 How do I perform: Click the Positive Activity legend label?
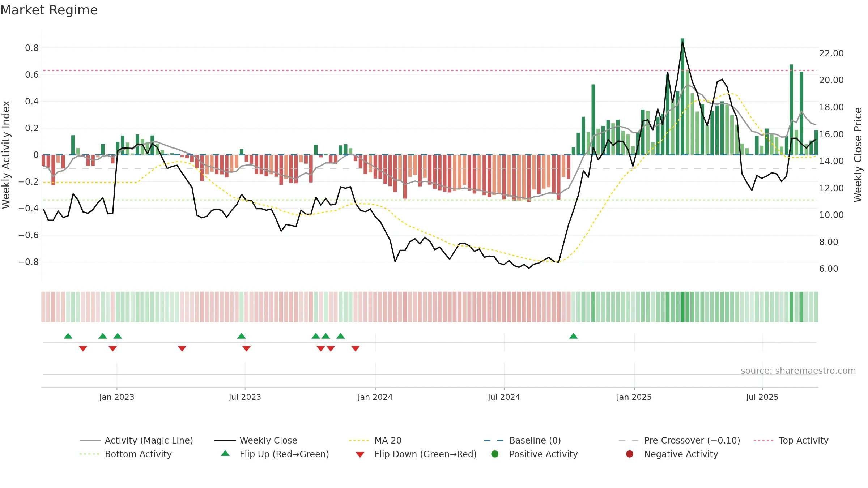[543, 454]
